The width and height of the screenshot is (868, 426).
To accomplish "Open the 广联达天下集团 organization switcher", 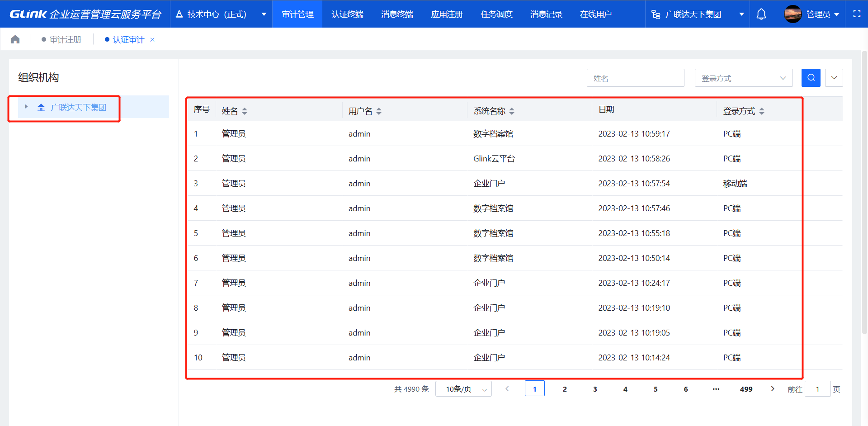I will click(x=697, y=14).
